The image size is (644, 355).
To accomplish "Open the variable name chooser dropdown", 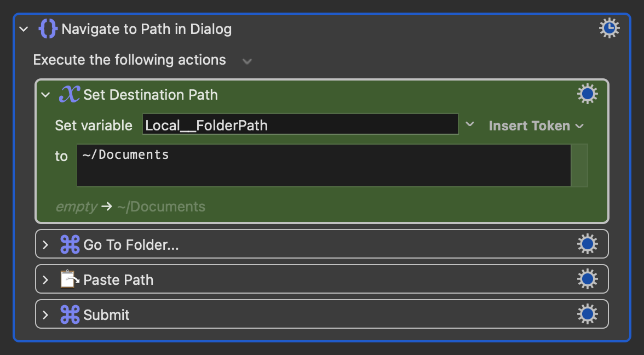I will (x=470, y=124).
